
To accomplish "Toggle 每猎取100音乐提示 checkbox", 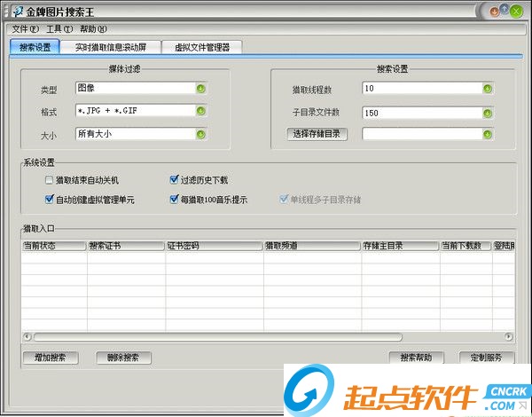I will coord(174,199).
